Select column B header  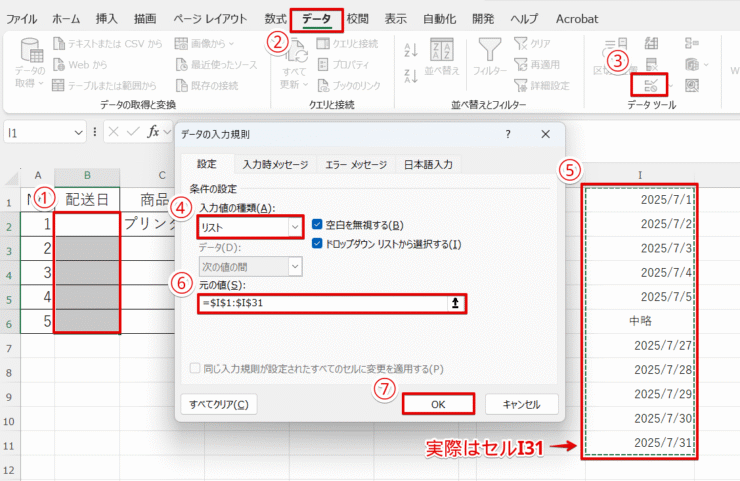[87, 175]
